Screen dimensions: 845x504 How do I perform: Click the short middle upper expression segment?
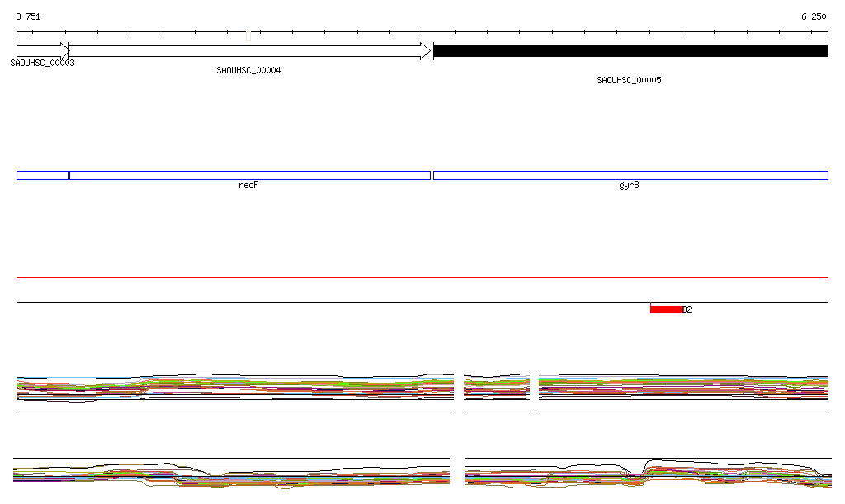pyautogui.click(x=496, y=388)
